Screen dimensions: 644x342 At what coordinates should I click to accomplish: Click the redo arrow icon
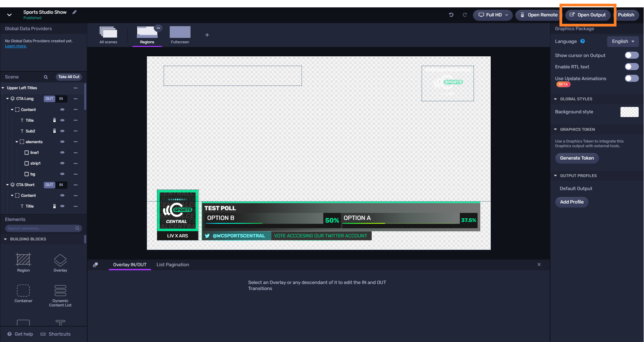click(465, 15)
